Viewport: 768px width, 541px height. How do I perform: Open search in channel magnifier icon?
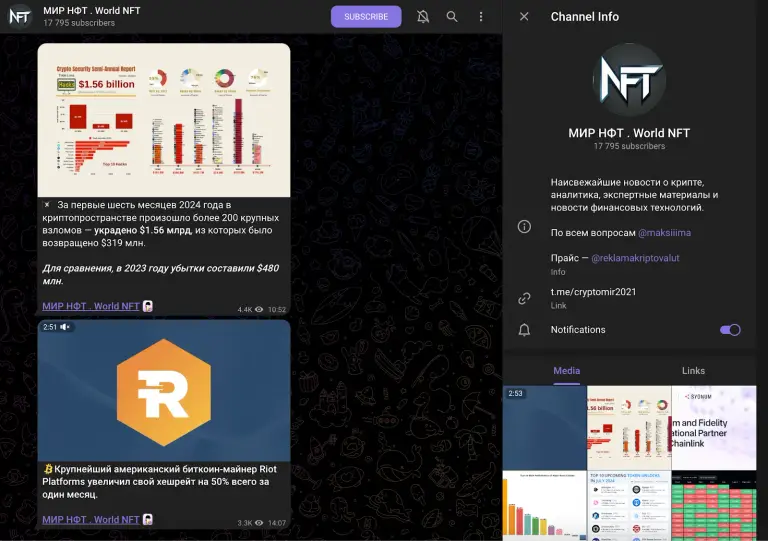[452, 17]
